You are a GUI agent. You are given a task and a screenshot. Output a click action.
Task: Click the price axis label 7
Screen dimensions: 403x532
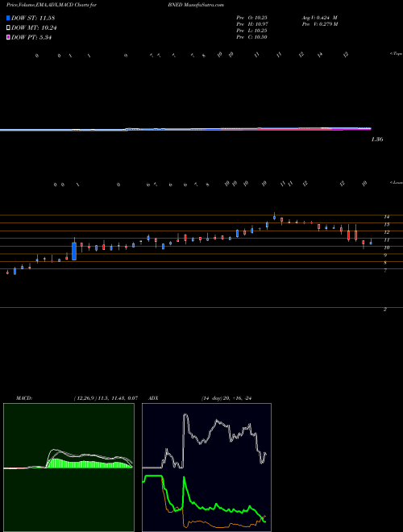click(385, 270)
